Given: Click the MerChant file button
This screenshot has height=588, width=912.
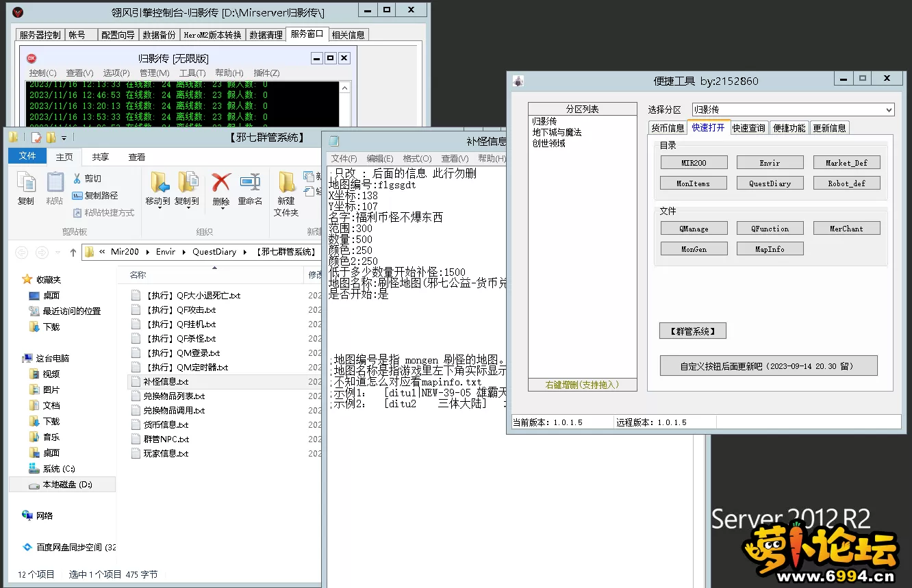Looking at the screenshot, I should 846,229.
